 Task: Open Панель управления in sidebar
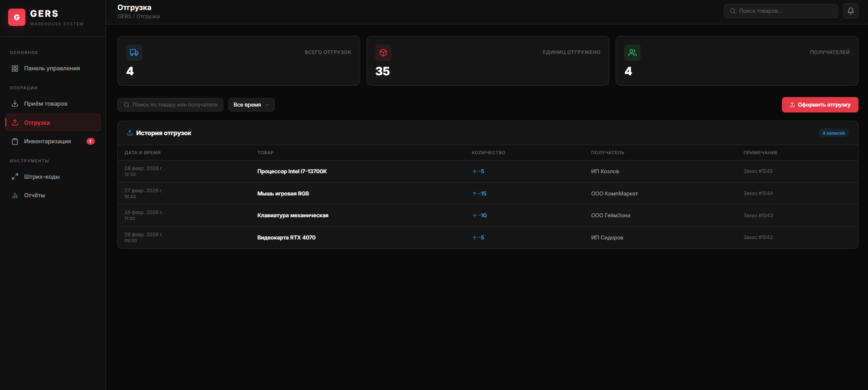[x=52, y=68]
